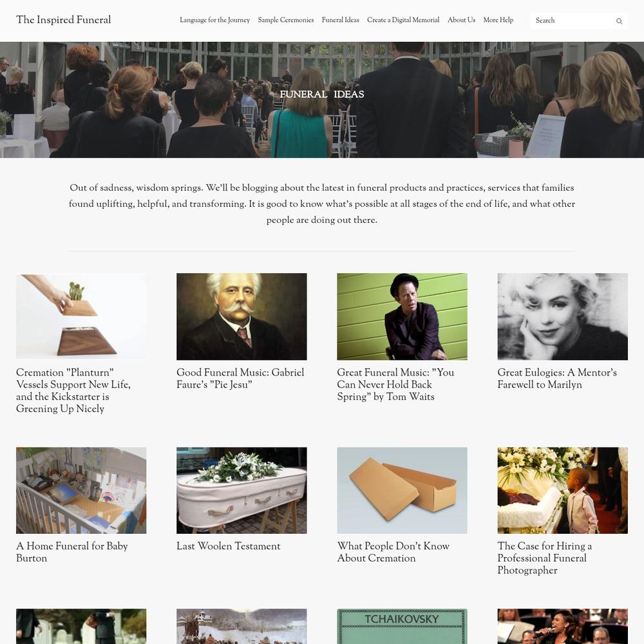The height and width of the screenshot is (644, 644).
Task: Open the Tom Waits photo thumbnail
Action: [402, 316]
